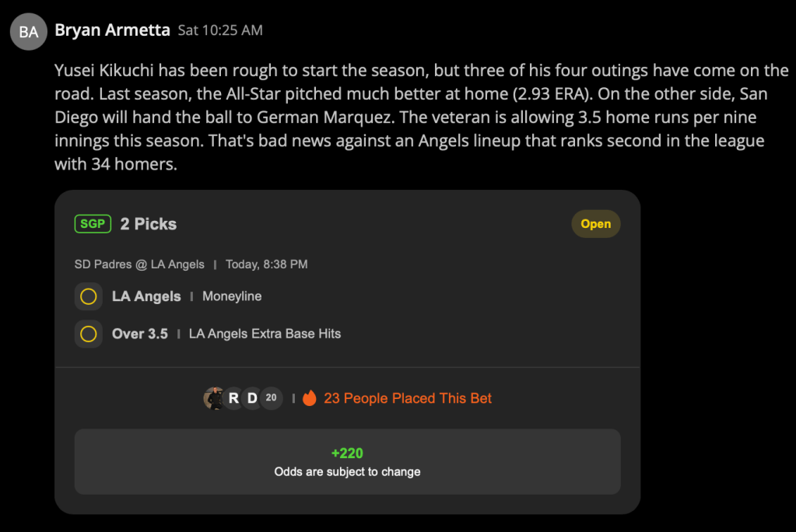Screen dimensions: 796x532
Task: Expand the 20 more bettors bubble
Action: point(271,398)
